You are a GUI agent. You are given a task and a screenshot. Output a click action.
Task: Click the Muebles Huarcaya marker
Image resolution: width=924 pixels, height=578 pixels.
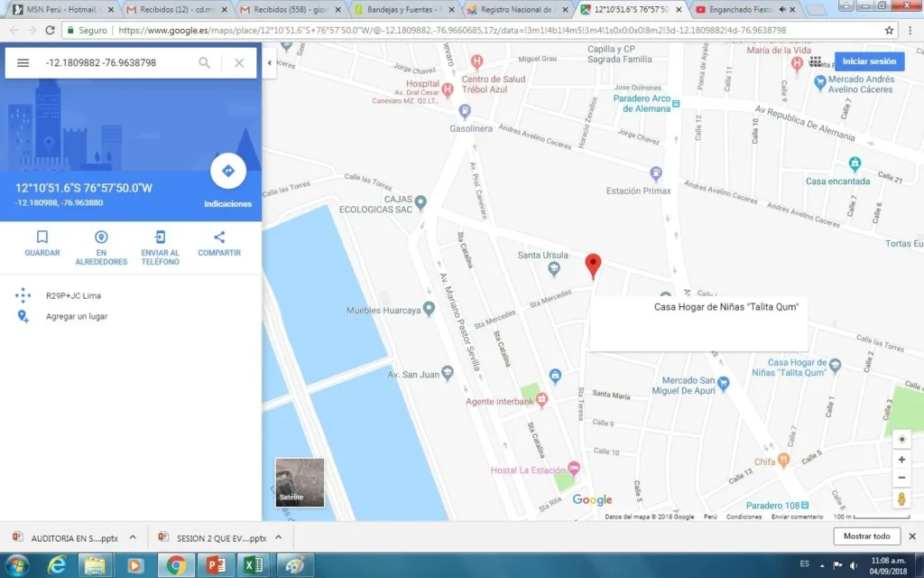pyautogui.click(x=429, y=309)
